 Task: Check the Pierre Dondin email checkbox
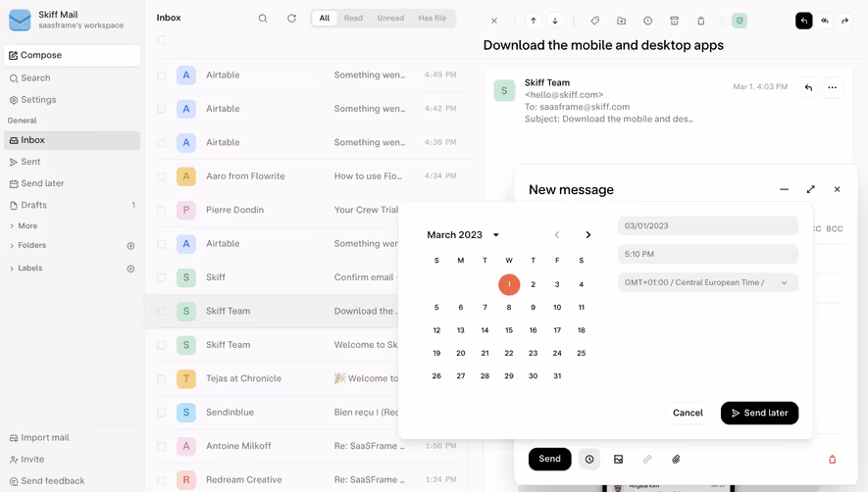161,211
